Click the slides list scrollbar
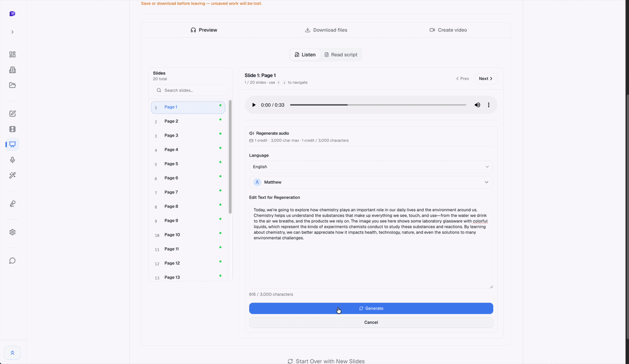 [230, 157]
